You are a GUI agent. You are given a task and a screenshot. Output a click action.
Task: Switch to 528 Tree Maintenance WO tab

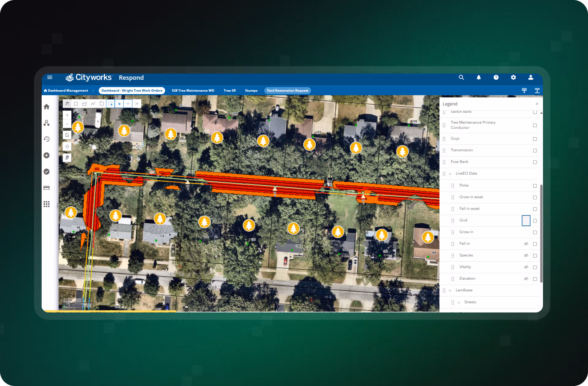pyautogui.click(x=193, y=91)
